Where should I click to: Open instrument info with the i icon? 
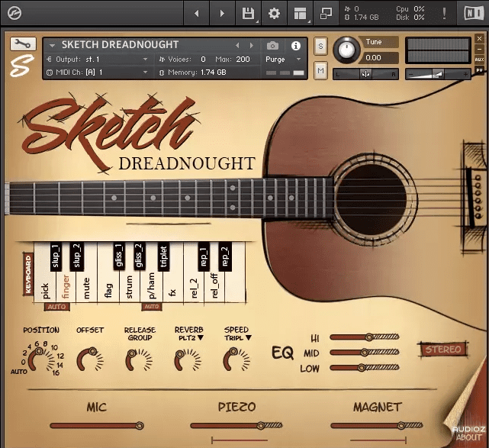click(296, 46)
